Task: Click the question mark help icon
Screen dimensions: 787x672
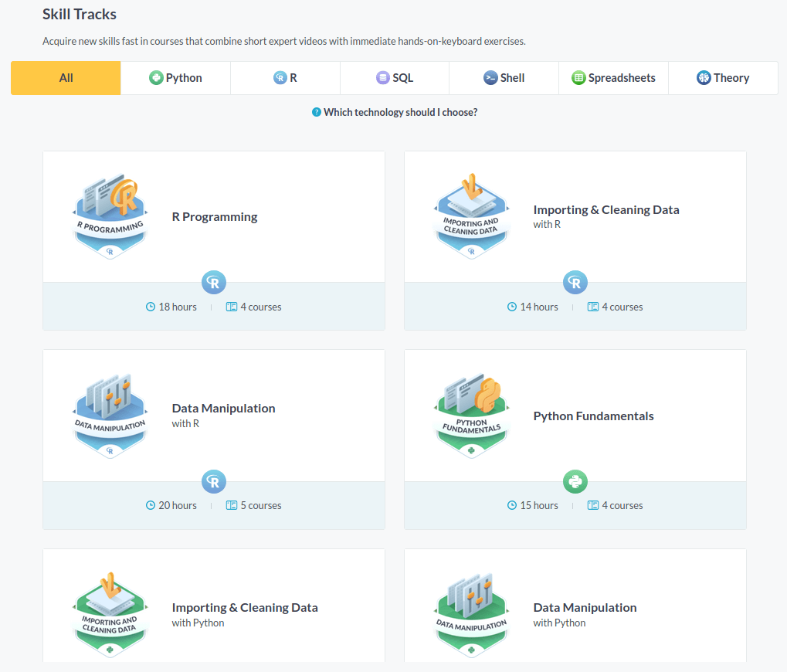Action: coord(316,112)
